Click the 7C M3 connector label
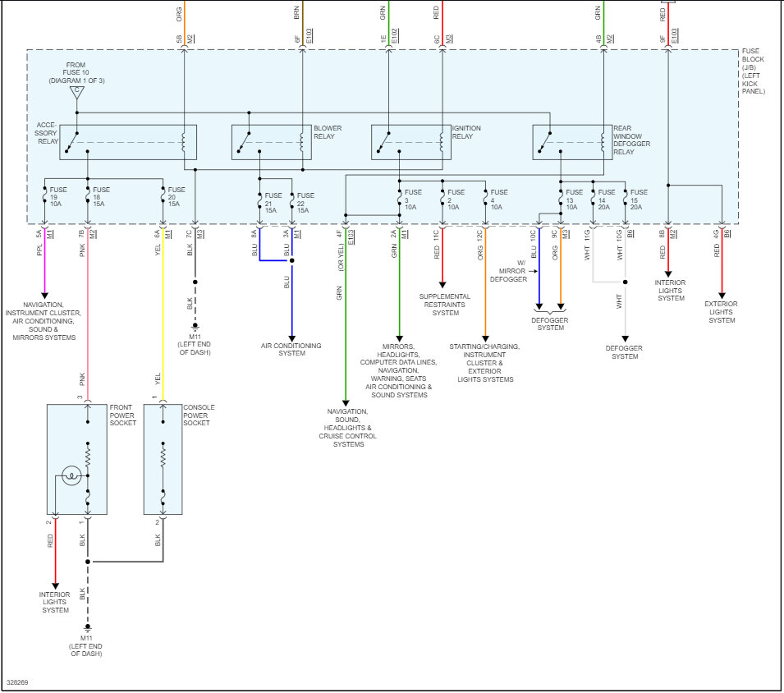Image resolution: width=784 pixels, height=693 pixels. click(195, 234)
